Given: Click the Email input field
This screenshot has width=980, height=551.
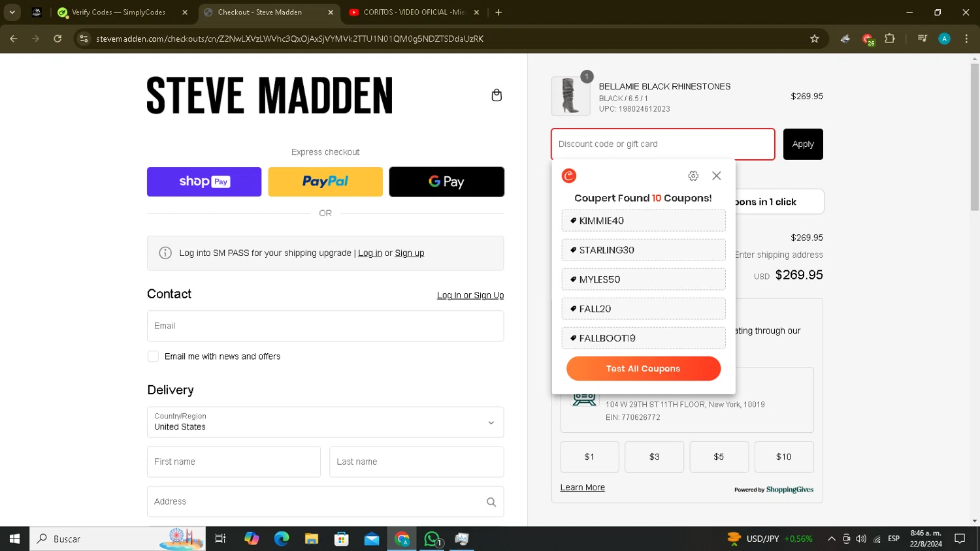Looking at the screenshot, I should pos(325,326).
